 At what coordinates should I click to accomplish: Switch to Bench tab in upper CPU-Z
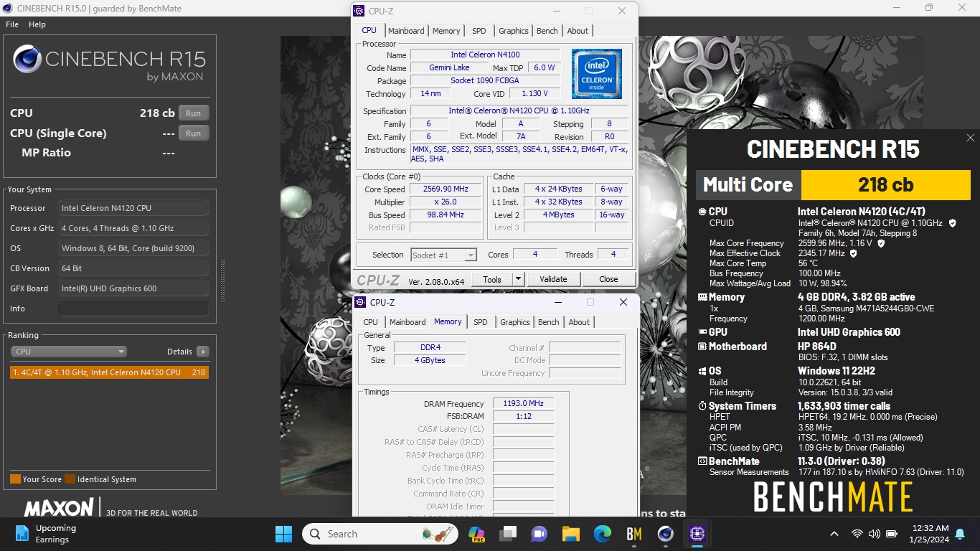pyautogui.click(x=547, y=31)
